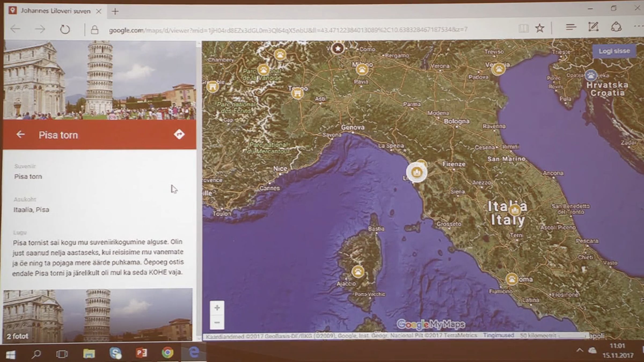Screen dimensions: 644x362
Task: Click the Bologna label on the map
Action: (456, 121)
